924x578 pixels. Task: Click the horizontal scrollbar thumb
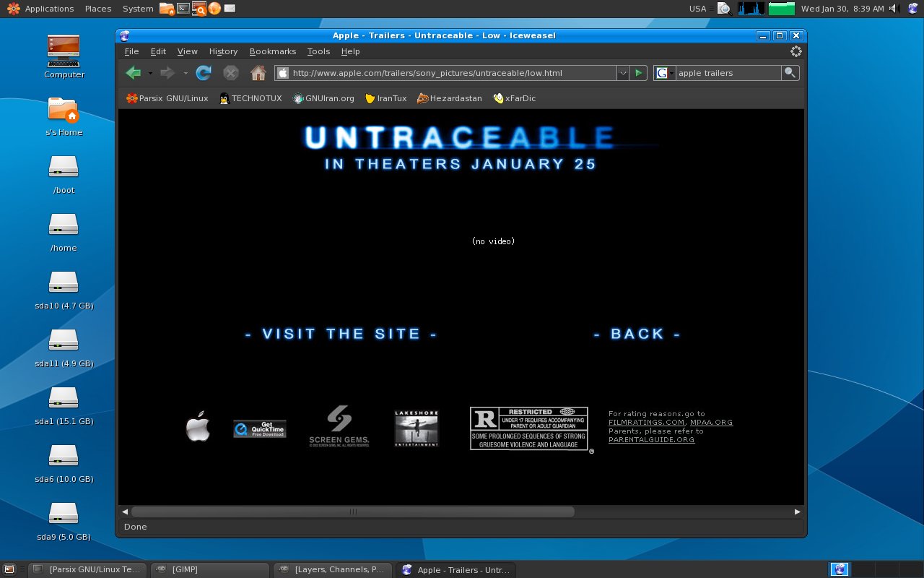pos(352,512)
